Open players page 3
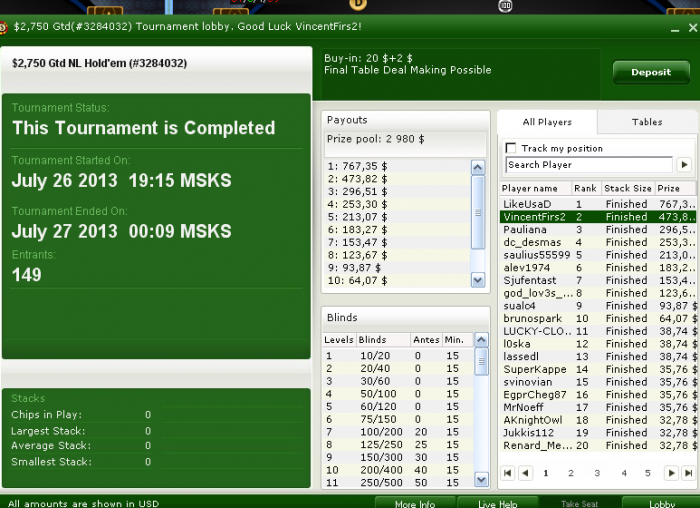This screenshot has height=508, width=700. (597, 473)
